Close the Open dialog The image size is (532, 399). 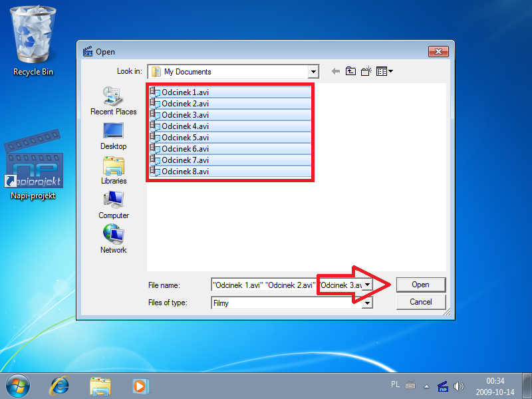click(x=438, y=52)
